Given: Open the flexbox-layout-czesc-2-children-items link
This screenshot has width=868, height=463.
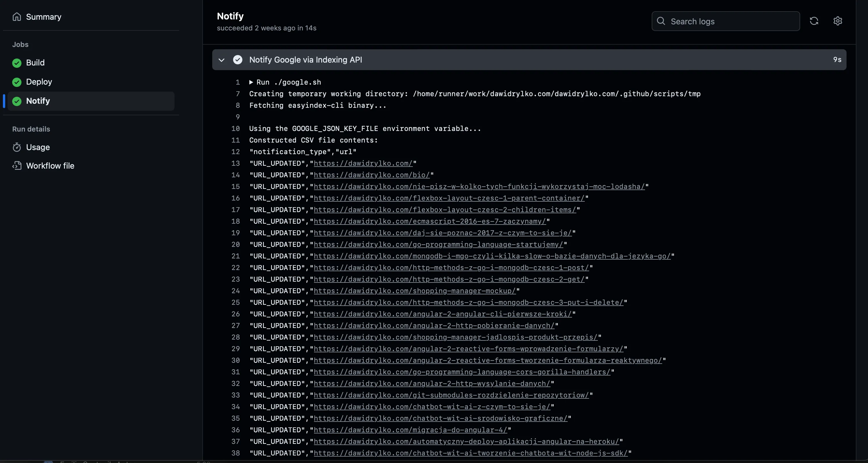Looking at the screenshot, I should (x=445, y=210).
